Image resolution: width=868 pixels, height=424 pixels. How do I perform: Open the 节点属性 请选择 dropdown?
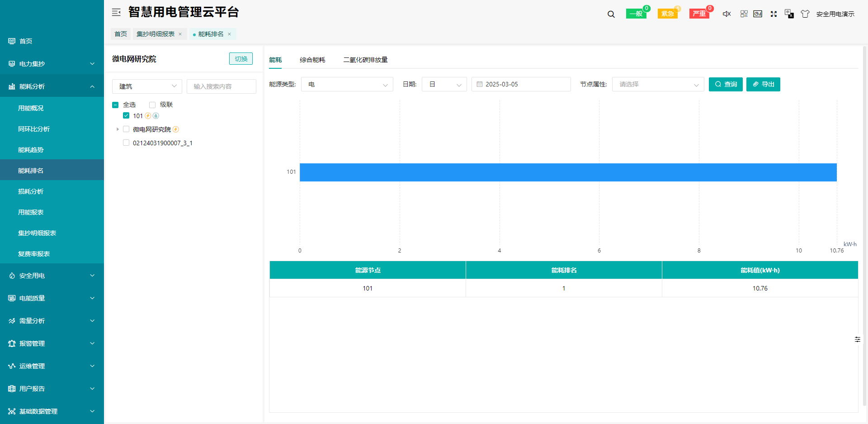coord(658,85)
